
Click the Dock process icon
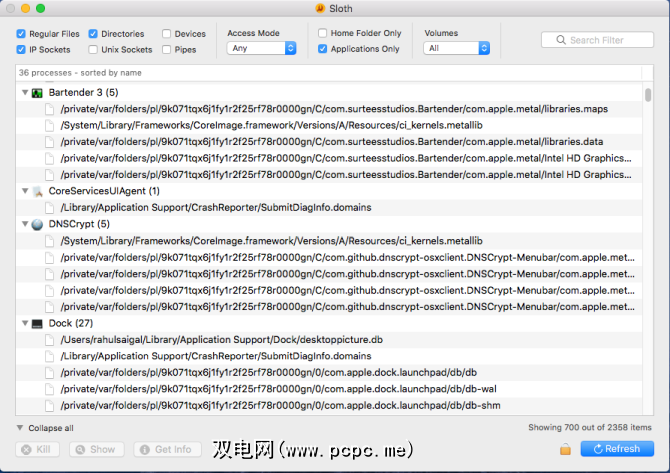pyautogui.click(x=38, y=324)
